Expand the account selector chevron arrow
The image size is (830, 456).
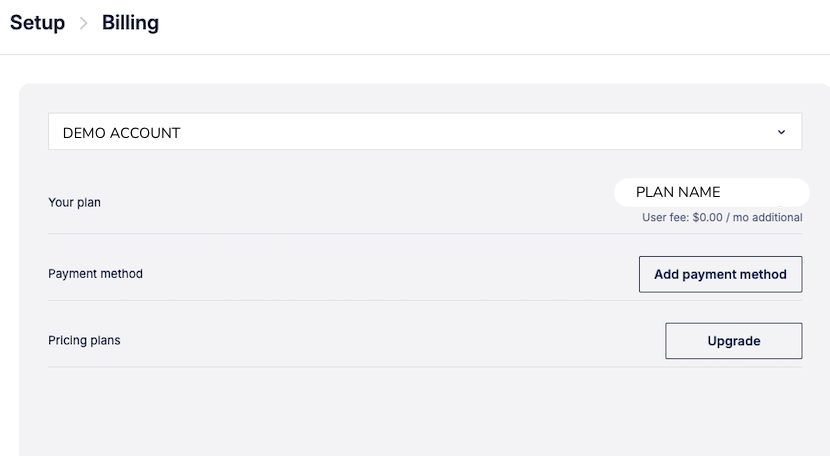click(x=781, y=132)
